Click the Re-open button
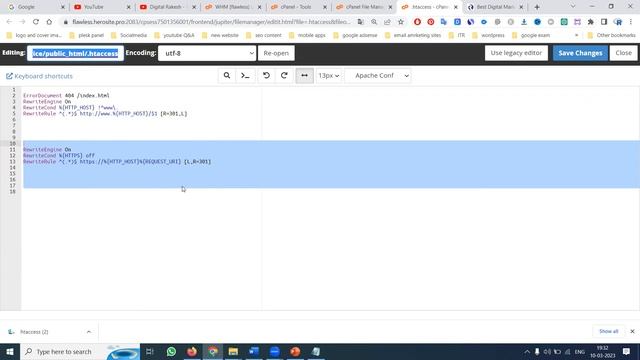The image size is (640, 360). pos(276,53)
